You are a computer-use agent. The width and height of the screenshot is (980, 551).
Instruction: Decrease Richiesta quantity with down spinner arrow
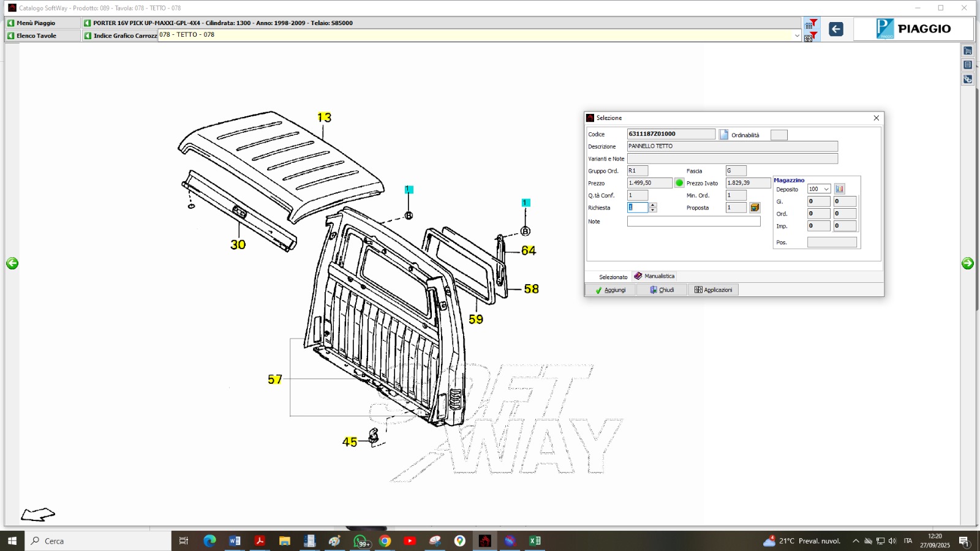click(x=653, y=210)
